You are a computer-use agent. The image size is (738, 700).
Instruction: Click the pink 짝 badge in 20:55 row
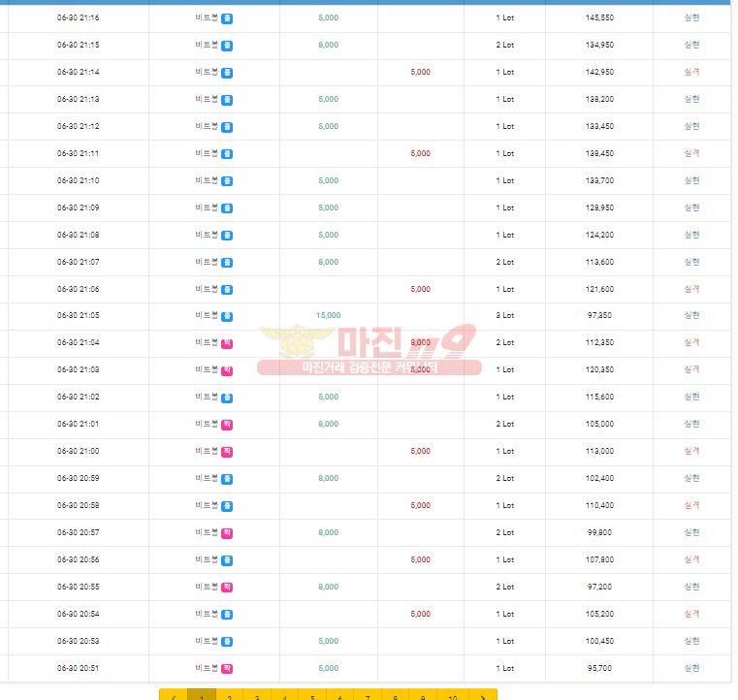click(x=227, y=588)
